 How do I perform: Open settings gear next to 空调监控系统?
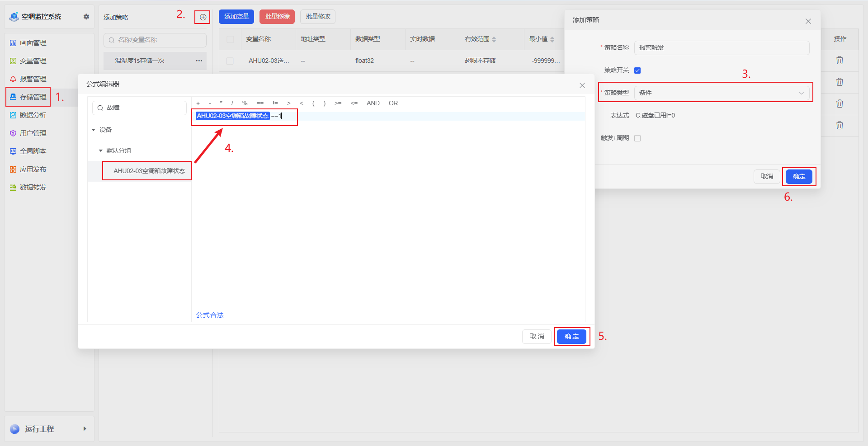(x=86, y=17)
